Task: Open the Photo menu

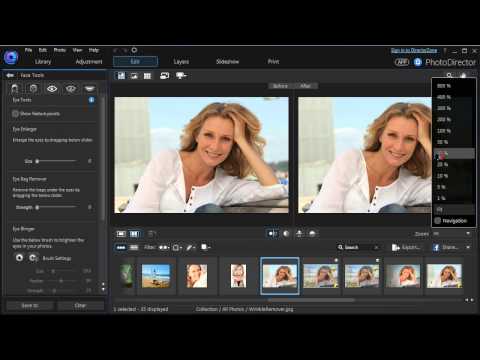Action: (x=60, y=50)
